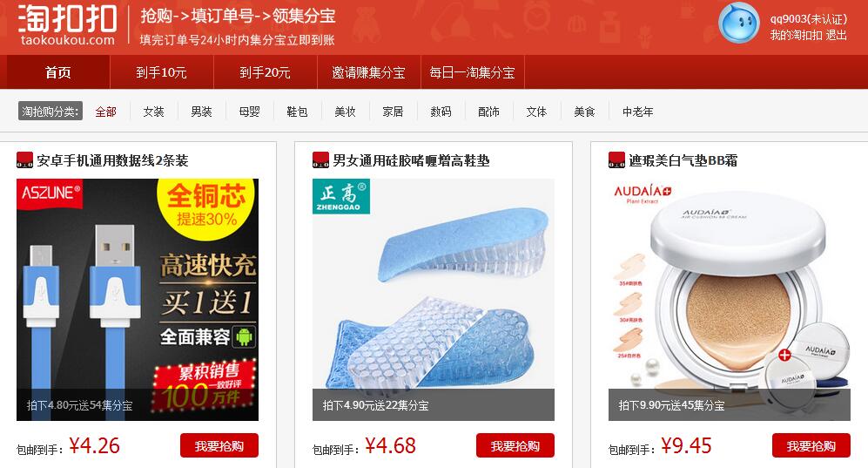
Task: Open the ZHENGGAO insole product image
Action: pos(434,300)
